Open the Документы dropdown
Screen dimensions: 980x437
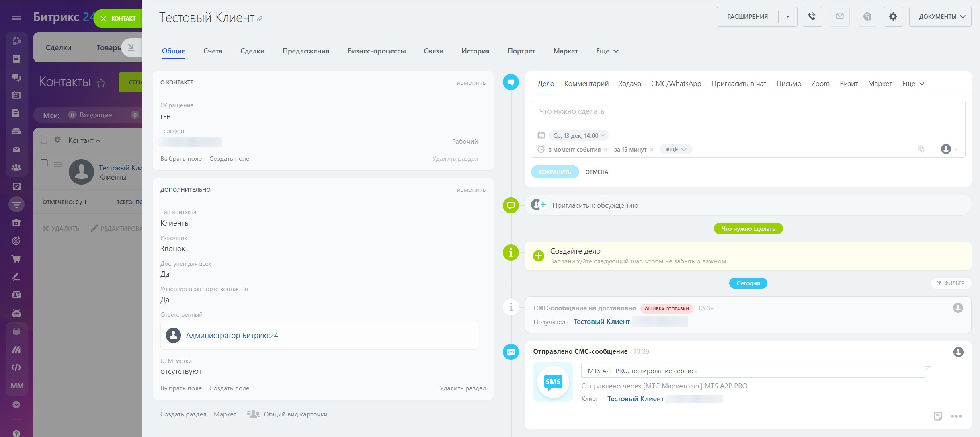pyautogui.click(x=940, y=16)
